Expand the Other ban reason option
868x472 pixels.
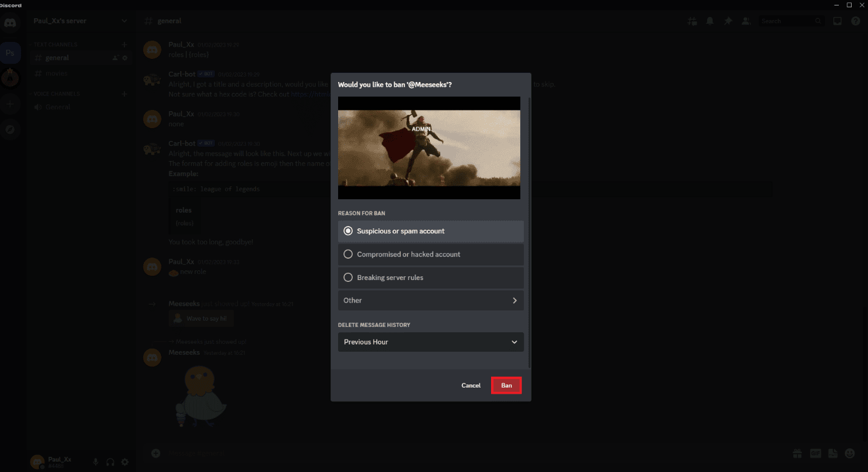click(431, 301)
